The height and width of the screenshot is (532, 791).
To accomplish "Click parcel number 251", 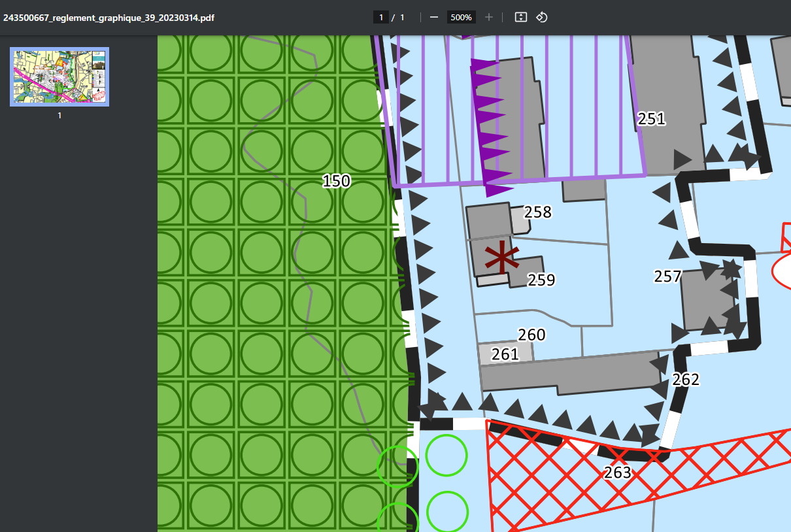I will pos(651,119).
